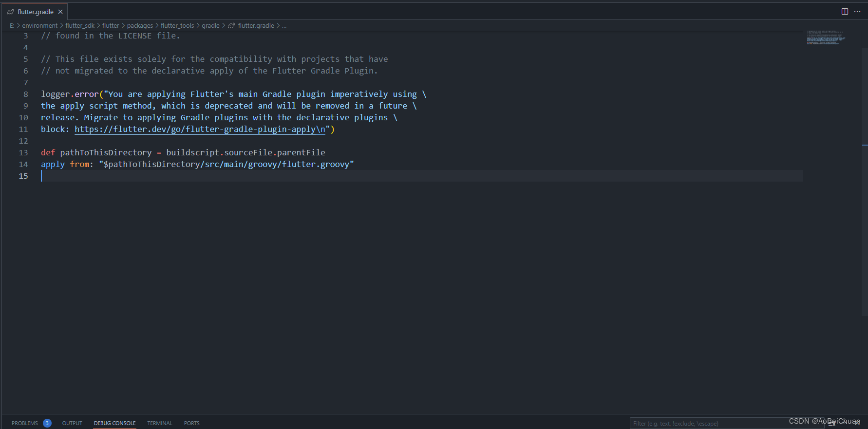Open the Ports panel
This screenshot has width=868, height=429.
[191, 423]
